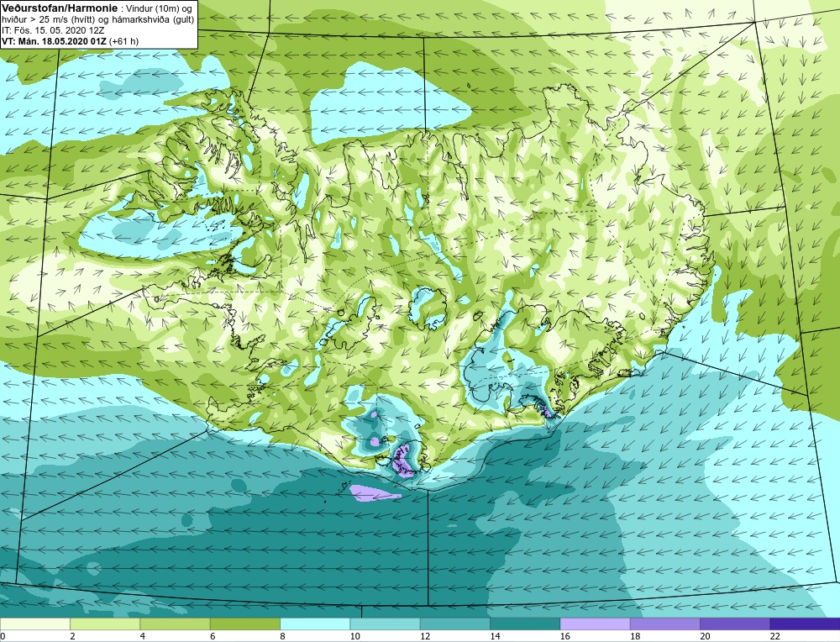Click the dark indigo 22+ m/s legend swatch
The width and height of the screenshot is (840, 642).
805,624
